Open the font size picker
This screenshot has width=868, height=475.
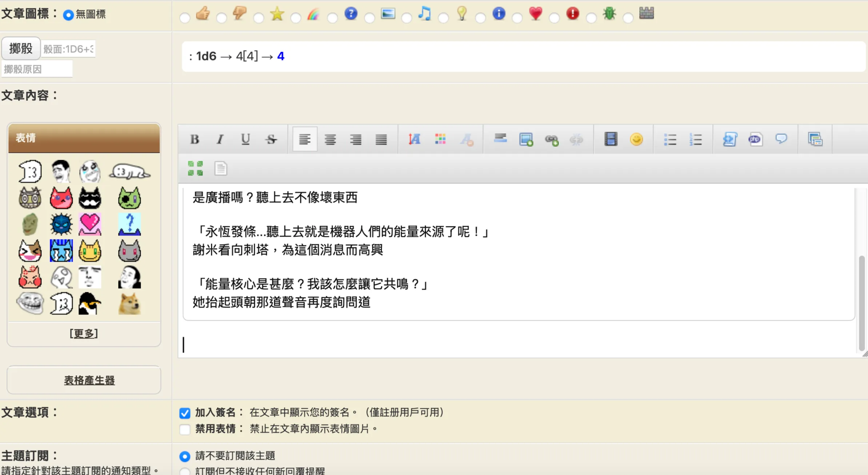tap(414, 139)
